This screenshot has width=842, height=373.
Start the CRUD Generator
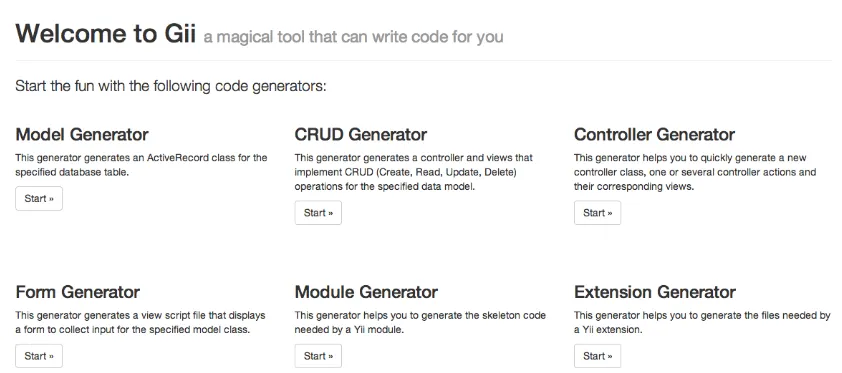pos(318,213)
